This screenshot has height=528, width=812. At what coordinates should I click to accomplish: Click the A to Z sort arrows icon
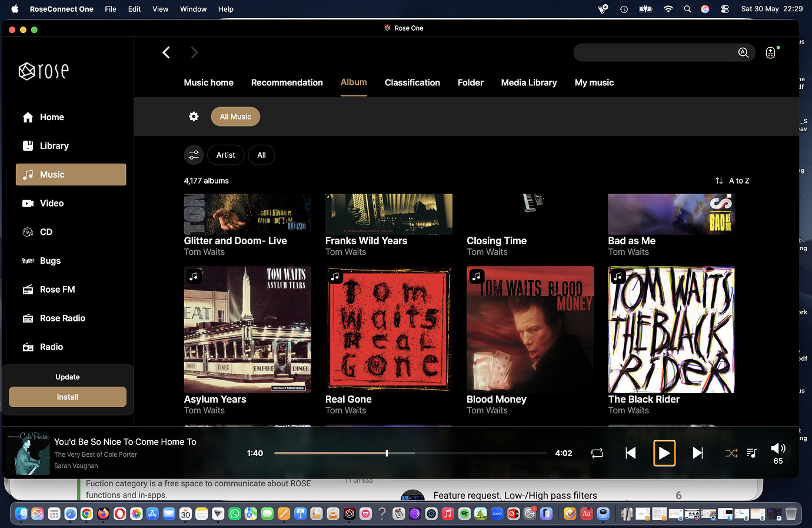719,181
